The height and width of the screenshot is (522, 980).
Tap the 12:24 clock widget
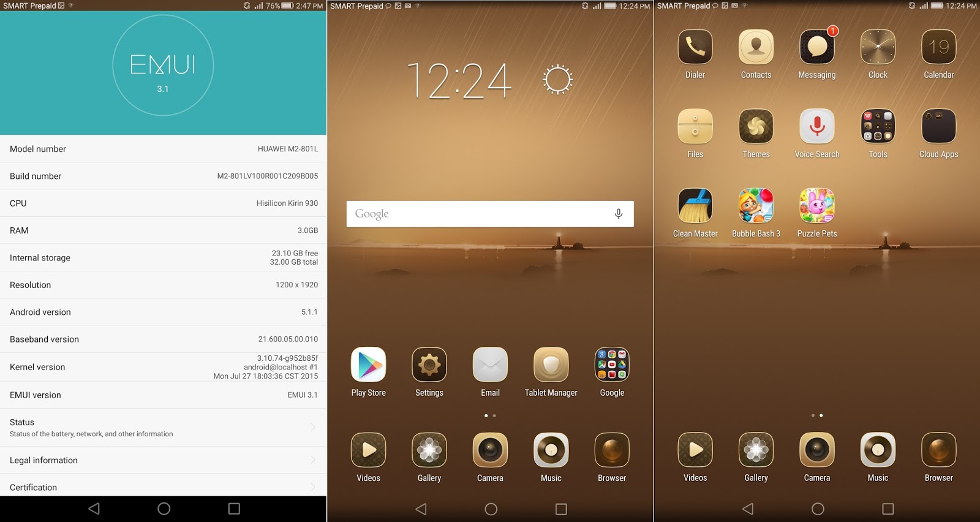459,80
